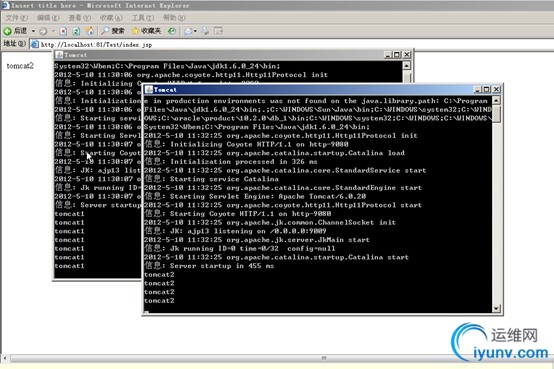Print the page using printer icon
The height and width of the screenshot is (369, 554).
pyautogui.click(x=205, y=31)
